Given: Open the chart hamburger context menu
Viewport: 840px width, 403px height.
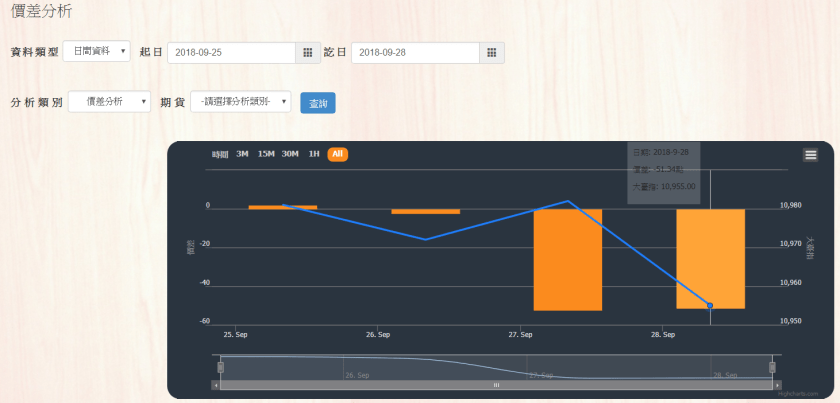Looking at the screenshot, I should [x=810, y=154].
